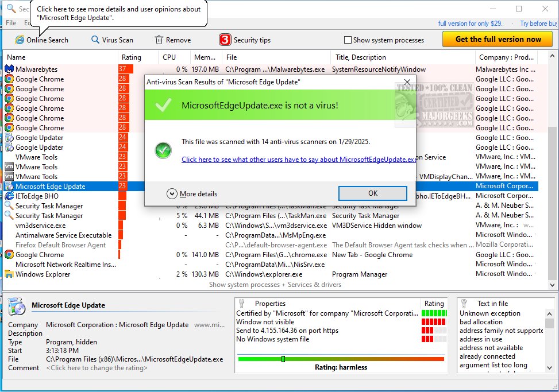Open the www.mi... company website link
Screen dimensions: 559x392
click(209, 325)
